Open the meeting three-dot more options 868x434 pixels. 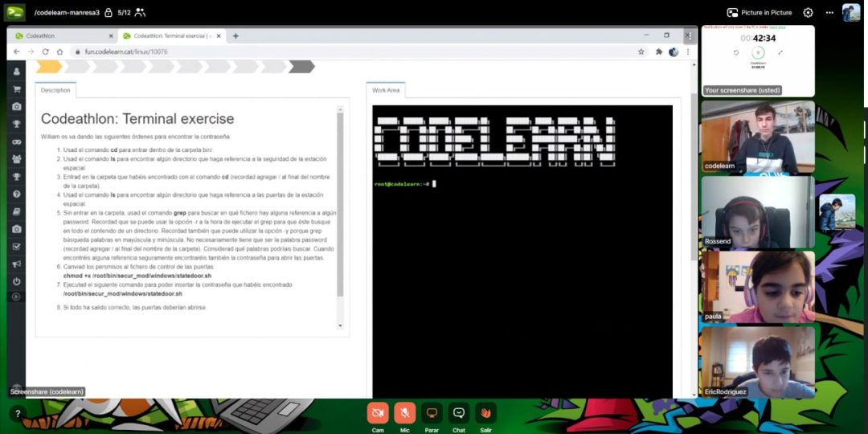[x=829, y=12]
